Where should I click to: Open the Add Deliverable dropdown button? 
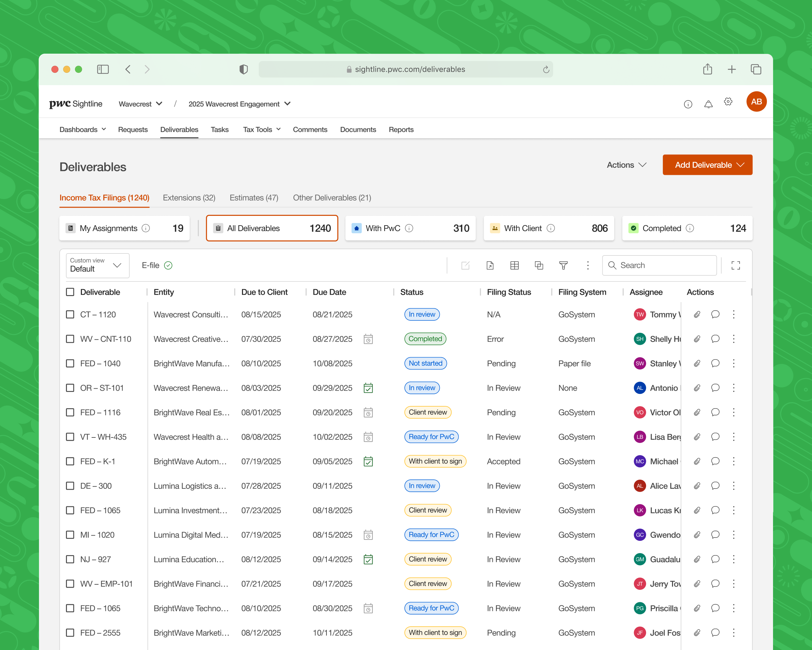(x=707, y=165)
